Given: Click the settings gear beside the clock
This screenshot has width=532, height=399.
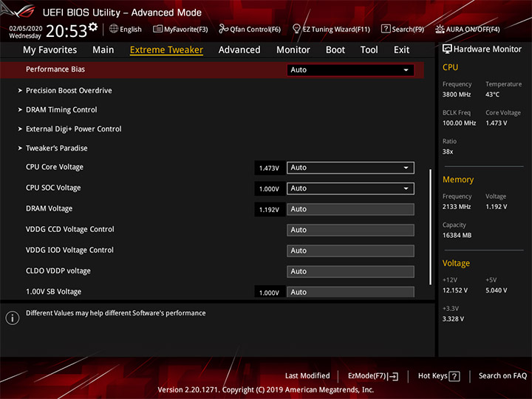Looking at the screenshot, I should click(93, 27).
